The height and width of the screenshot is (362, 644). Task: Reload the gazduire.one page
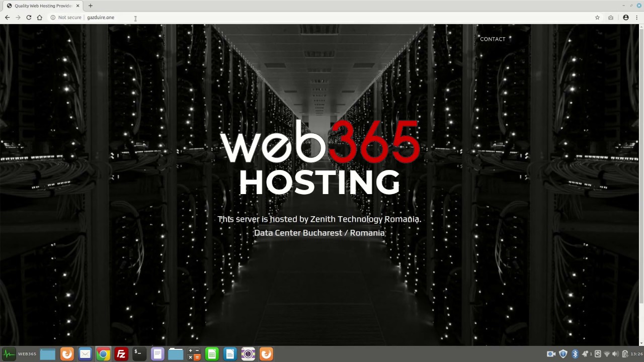tap(29, 17)
